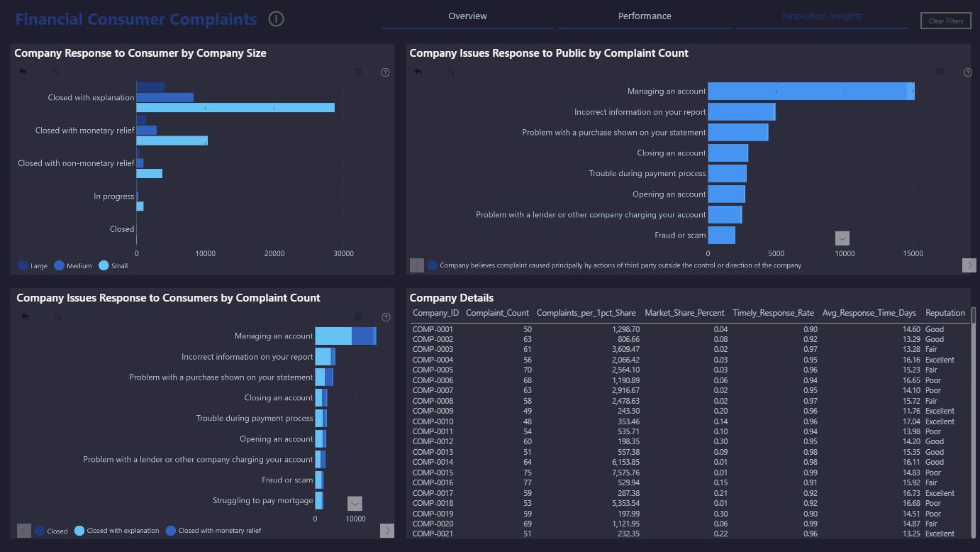Toggle the Small series in the legend
The width and height of the screenshot is (980, 552).
point(113,266)
